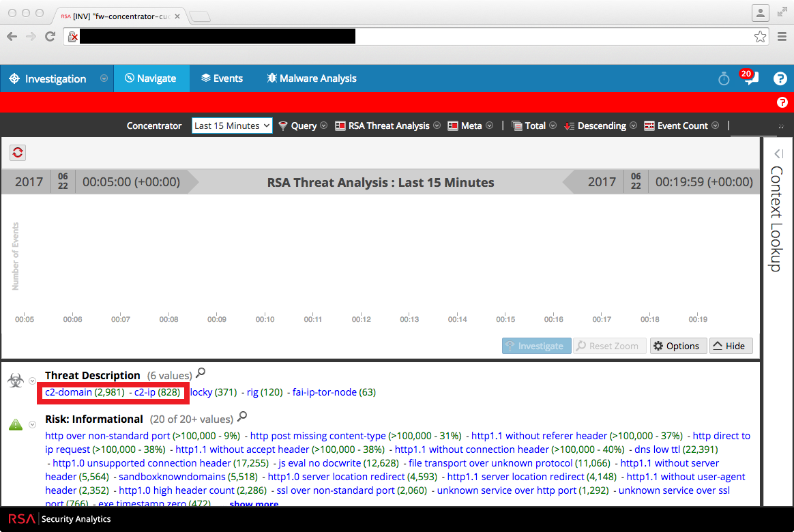Switch to the Events tab
This screenshot has width=794, height=532.
point(222,78)
